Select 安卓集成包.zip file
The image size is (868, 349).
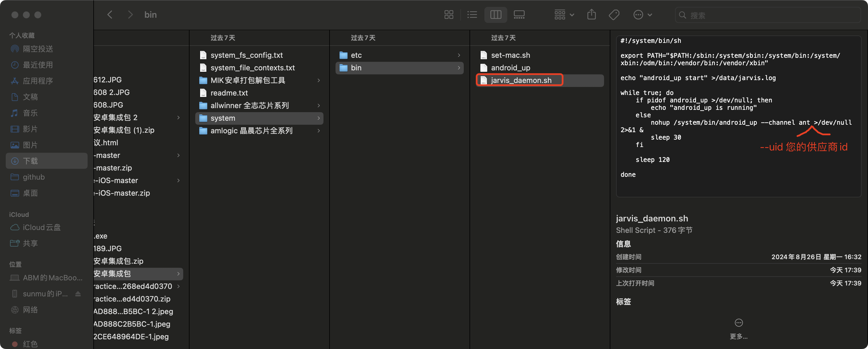(138, 261)
